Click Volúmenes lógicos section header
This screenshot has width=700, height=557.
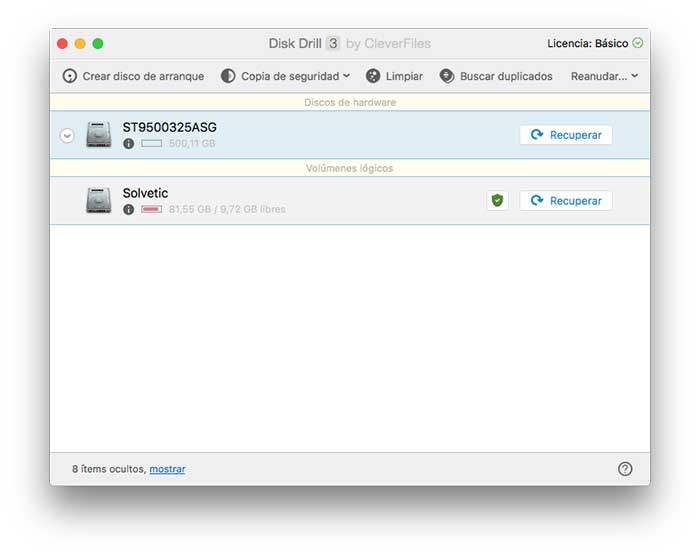[350, 168]
